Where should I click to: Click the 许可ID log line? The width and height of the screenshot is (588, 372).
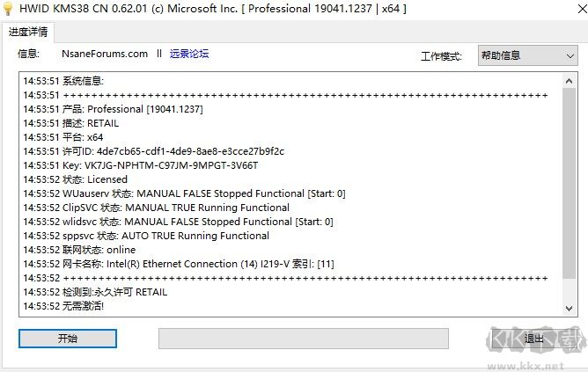pos(154,151)
